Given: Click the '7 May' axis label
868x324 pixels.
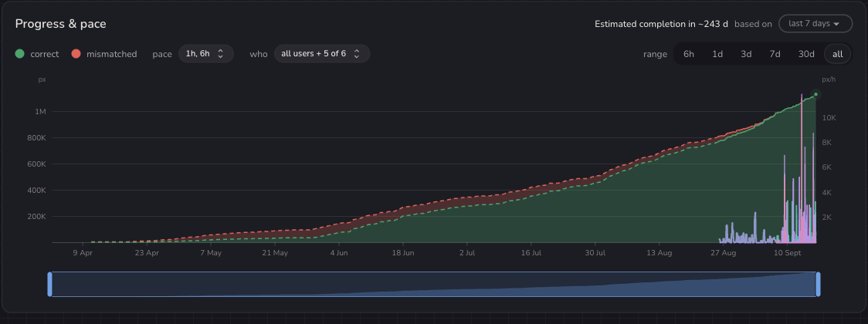Looking at the screenshot, I should 210,253.
